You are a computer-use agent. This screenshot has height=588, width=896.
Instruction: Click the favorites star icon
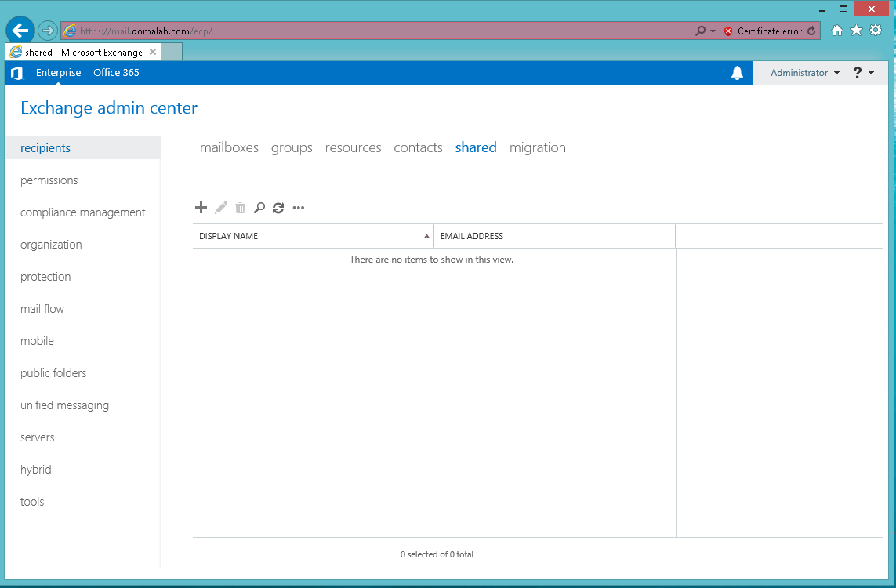pos(856,31)
